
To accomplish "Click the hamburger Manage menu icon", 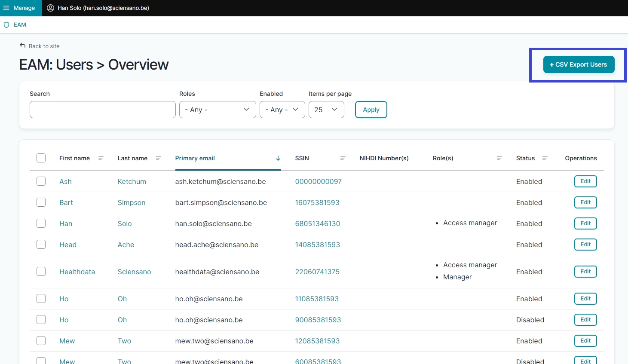I will (6, 8).
